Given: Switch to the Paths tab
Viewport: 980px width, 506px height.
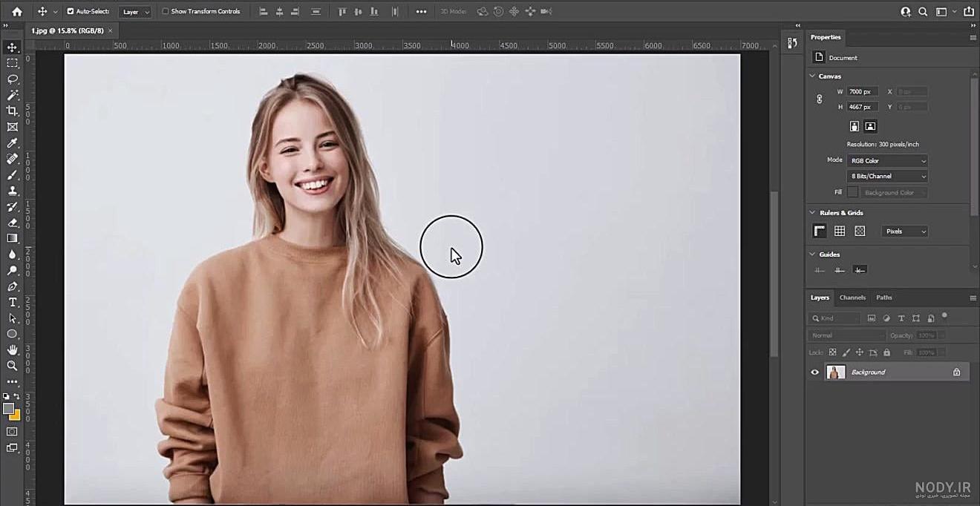Looking at the screenshot, I should (x=884, y=298).
